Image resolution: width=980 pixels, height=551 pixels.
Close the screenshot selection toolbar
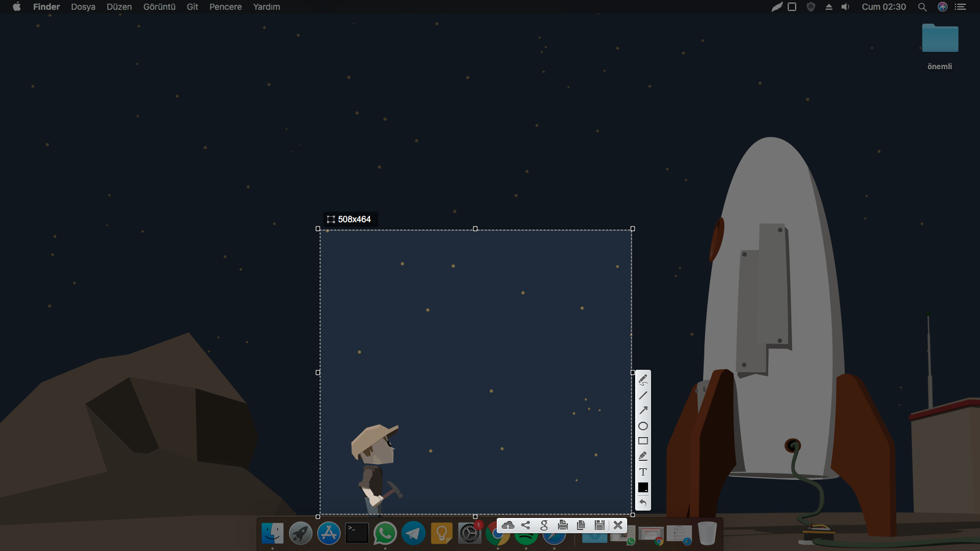[618, 525]
